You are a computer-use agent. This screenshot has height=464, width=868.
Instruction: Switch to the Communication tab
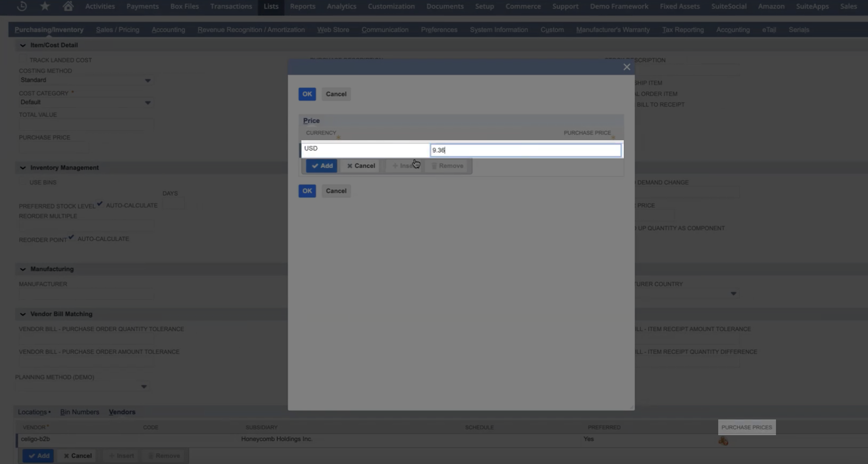[385, 30]
